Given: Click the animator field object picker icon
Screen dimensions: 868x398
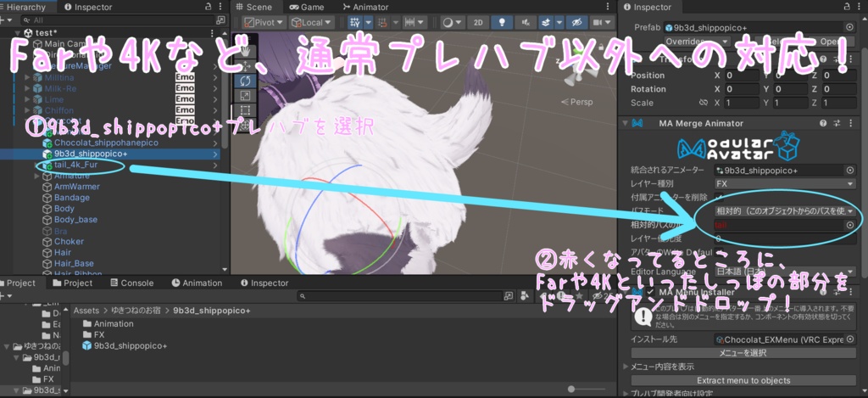Looking at the screenshot, I should click(x=849, y=171).
